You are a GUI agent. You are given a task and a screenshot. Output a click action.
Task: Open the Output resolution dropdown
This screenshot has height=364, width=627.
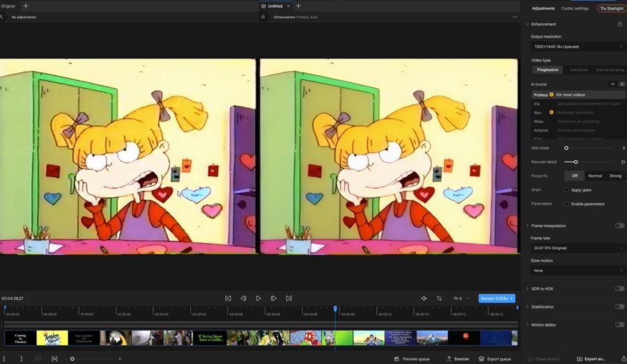pyautogui.click(x=578, y=47)
